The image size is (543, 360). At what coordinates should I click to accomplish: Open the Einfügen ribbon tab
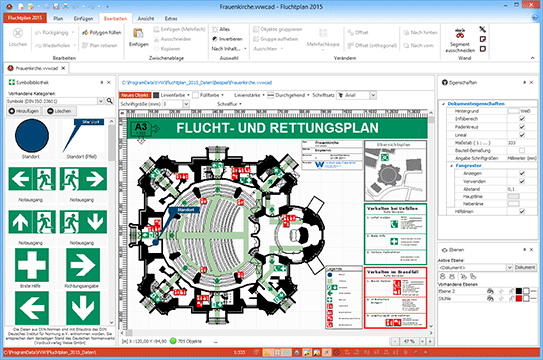[x=83, y=18]
